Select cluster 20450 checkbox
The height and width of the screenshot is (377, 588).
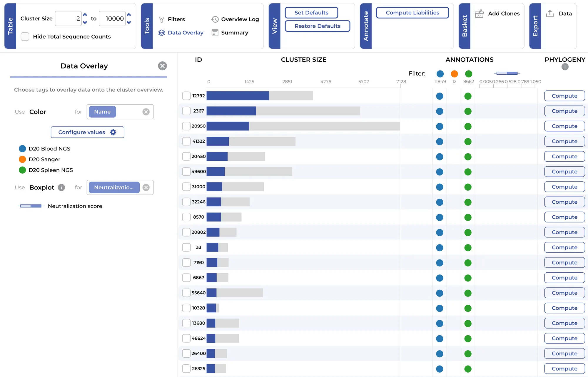[x=186, y=156]
